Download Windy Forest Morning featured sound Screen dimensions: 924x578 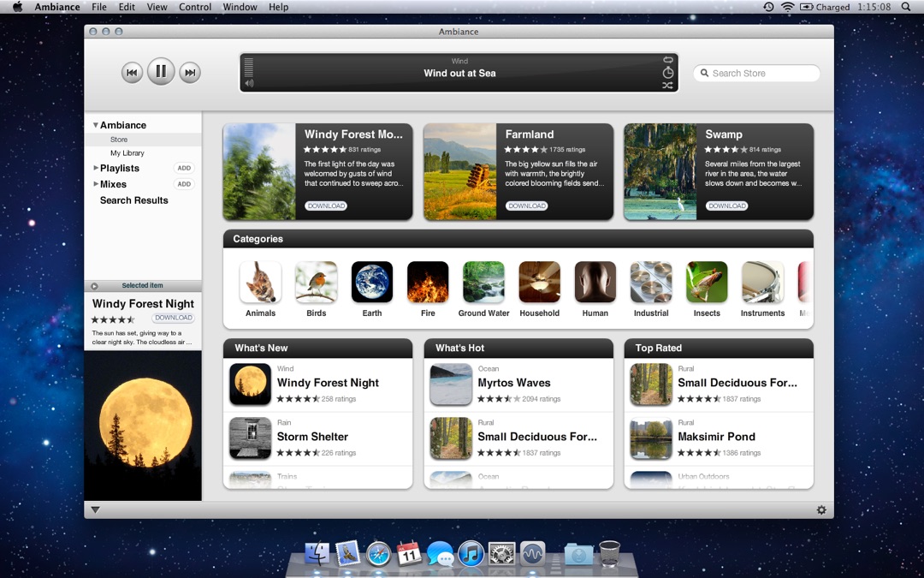(326, 206)
